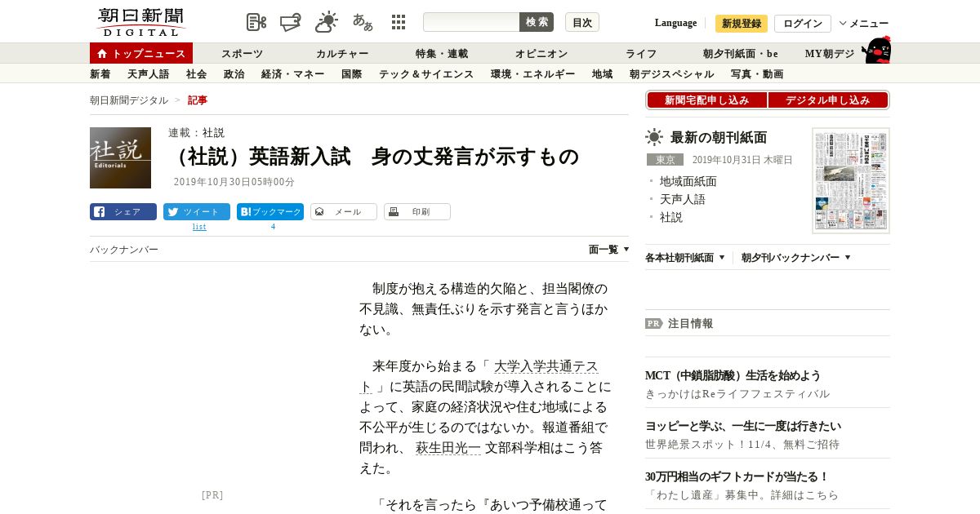This screenshot has height=514, width=980.
Task: Share article with Facebook シェア button
Action: (123, 212)
